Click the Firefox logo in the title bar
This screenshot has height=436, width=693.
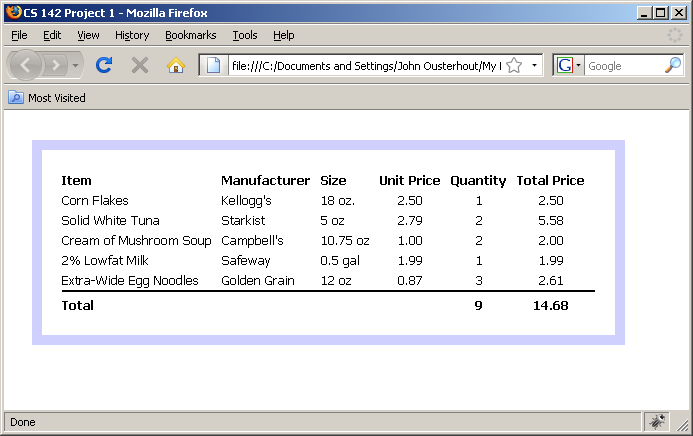[x=14, y=12]
